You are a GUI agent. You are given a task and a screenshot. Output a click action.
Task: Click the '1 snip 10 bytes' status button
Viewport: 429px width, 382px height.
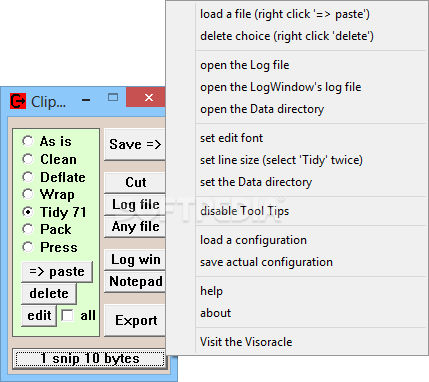pos(89,359)
